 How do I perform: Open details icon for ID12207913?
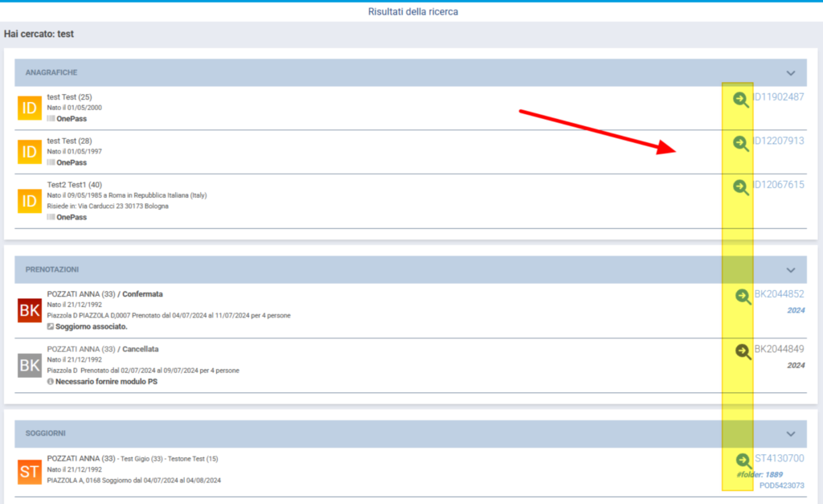pos(740,143)
